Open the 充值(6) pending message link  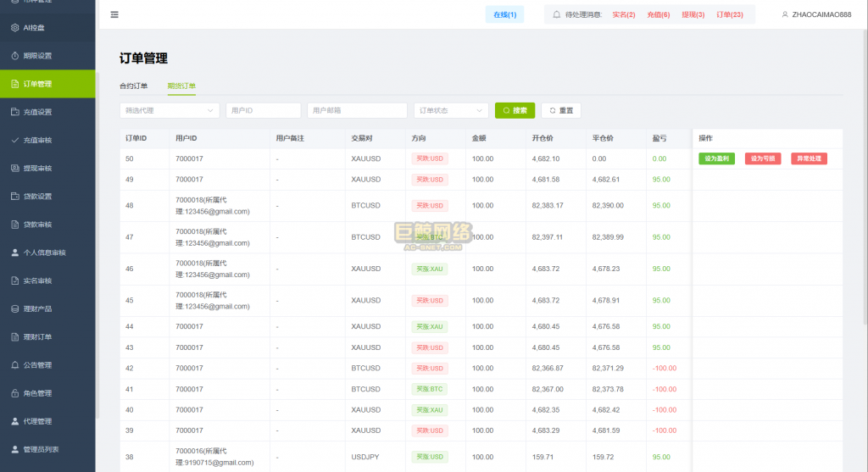click(x=658, y=15)
